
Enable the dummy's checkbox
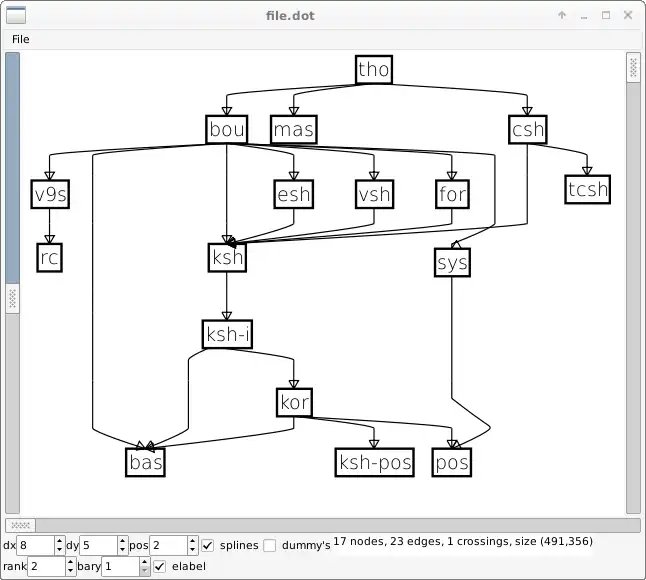[x=269, y=545]
